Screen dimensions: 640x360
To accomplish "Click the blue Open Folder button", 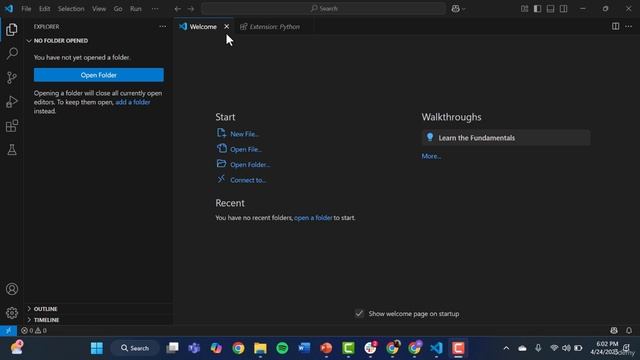I will click(x=99, y=75).
